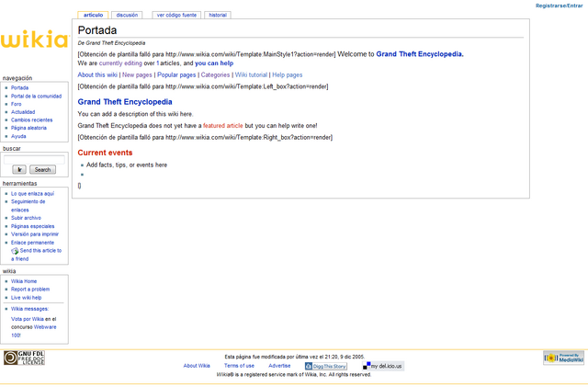This screenshot has width=588, height=387.
Task: Open the historial tab
Action: click(218, 15)
